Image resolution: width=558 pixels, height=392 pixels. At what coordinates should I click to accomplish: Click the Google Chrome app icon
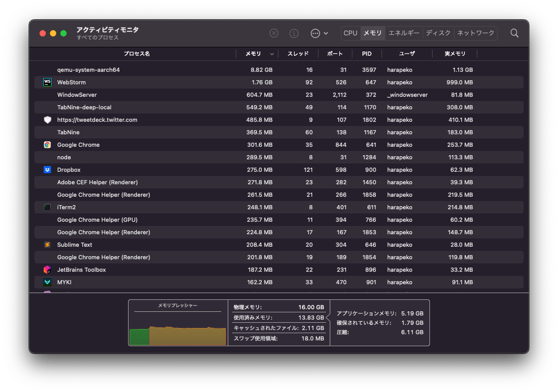coord(47,145)
